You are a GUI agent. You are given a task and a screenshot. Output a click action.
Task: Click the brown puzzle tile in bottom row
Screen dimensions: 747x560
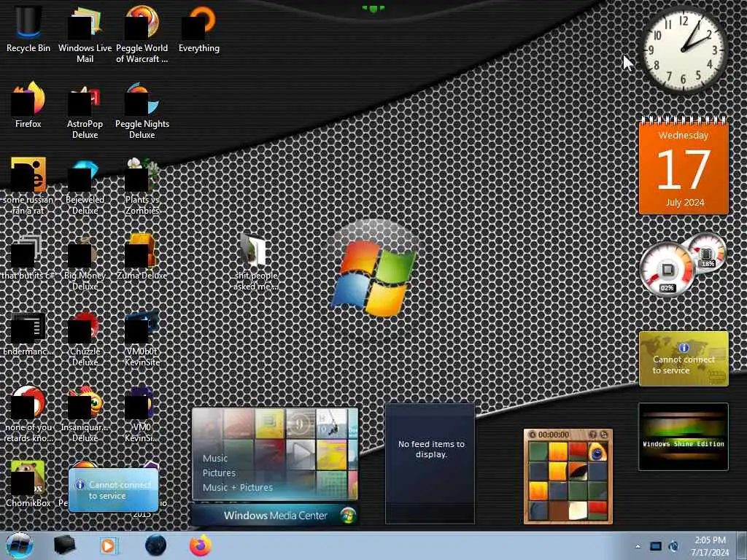[x=558, y=511]
